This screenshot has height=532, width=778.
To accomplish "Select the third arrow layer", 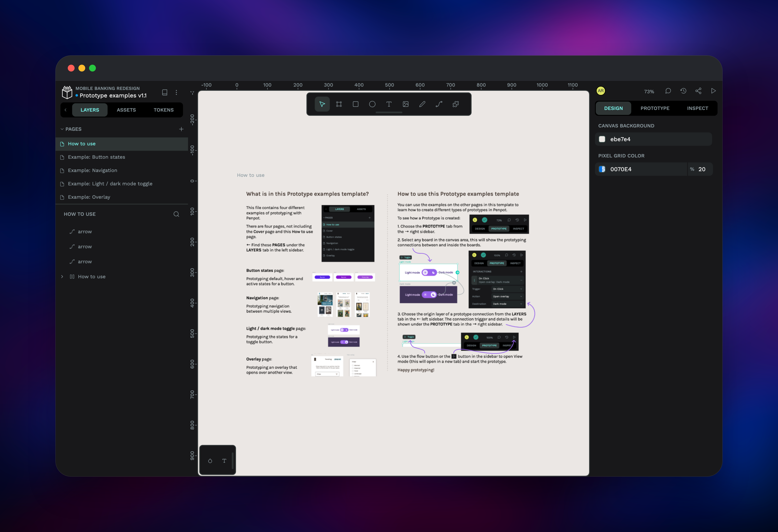I will 122,262.
